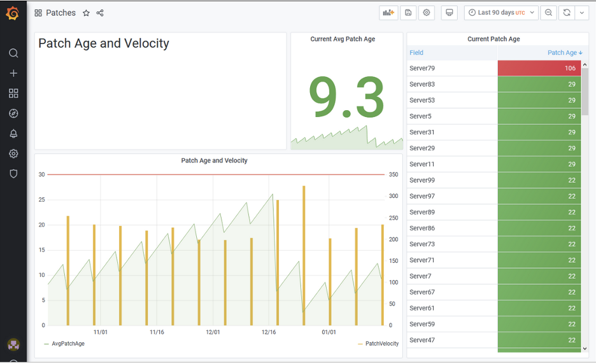Select the Server86 row name
The width and height of the screenshot is (596, 364).
pyautogui.click(x=422, y=228)
